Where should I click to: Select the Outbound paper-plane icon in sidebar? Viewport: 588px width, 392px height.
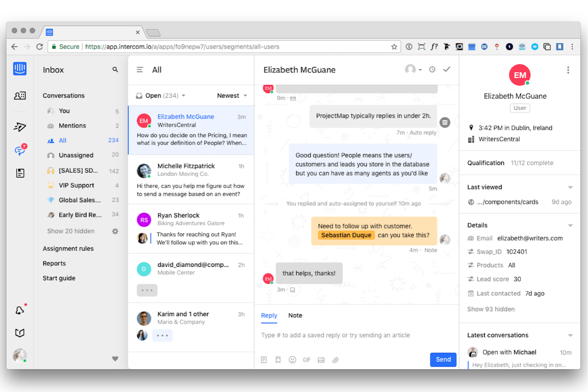pyautogui.click(x=19, y=127)
